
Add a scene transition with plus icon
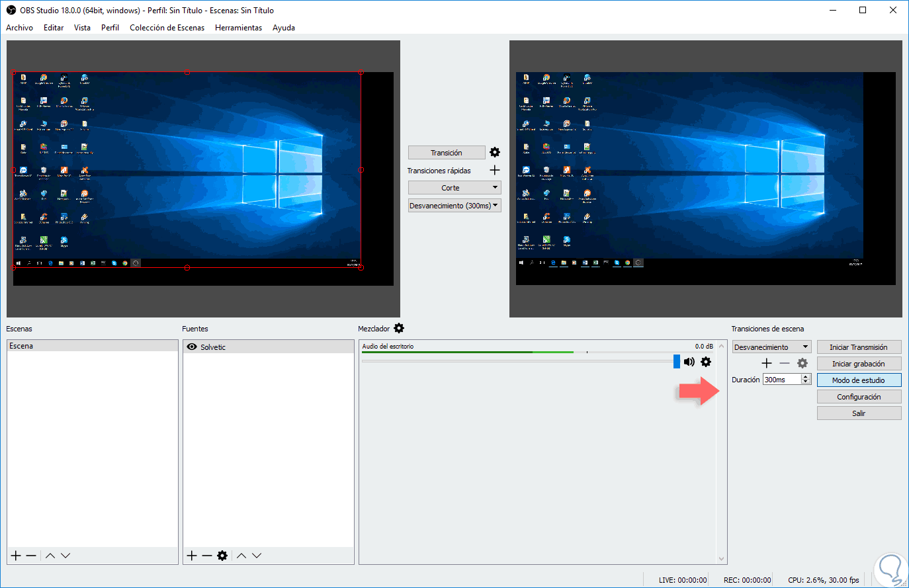[x=767, y=363]
